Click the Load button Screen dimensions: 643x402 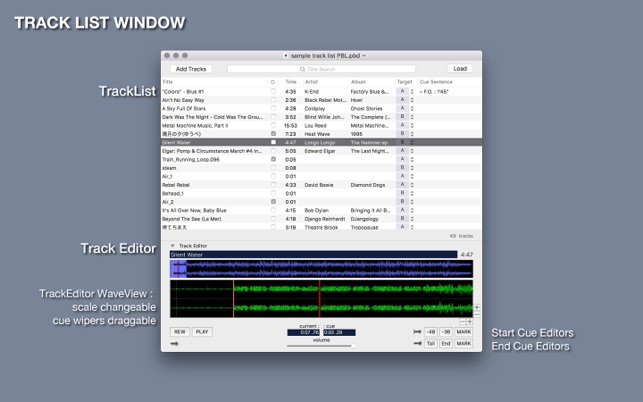(460, 69)
